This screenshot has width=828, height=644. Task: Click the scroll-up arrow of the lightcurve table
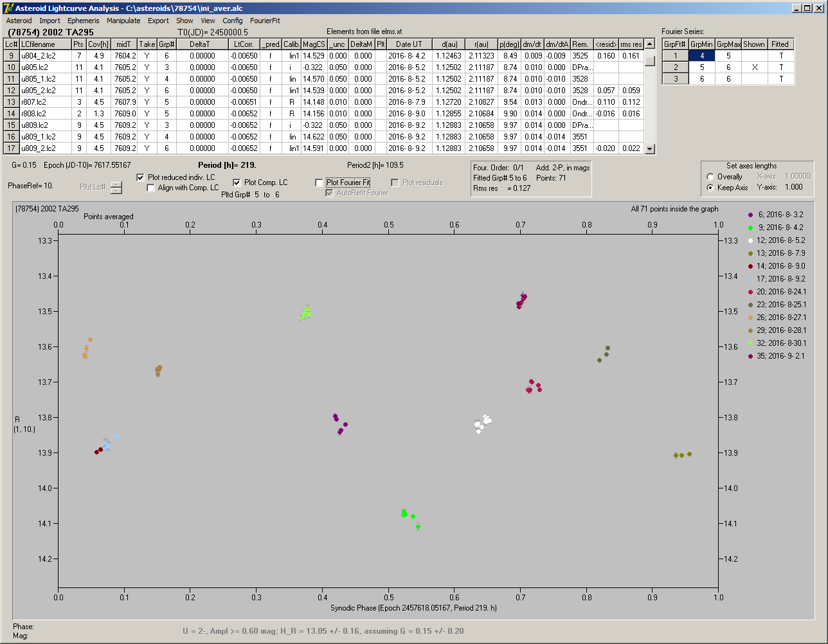point(649,44)
